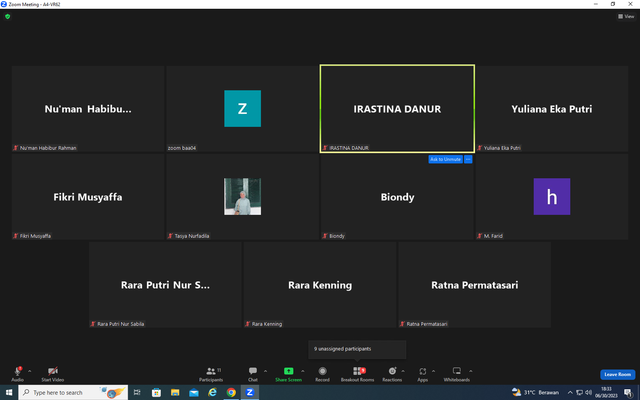Expand audio options arrow next to Audio
This screenshot has width=640, height=400.
[29, 371]
